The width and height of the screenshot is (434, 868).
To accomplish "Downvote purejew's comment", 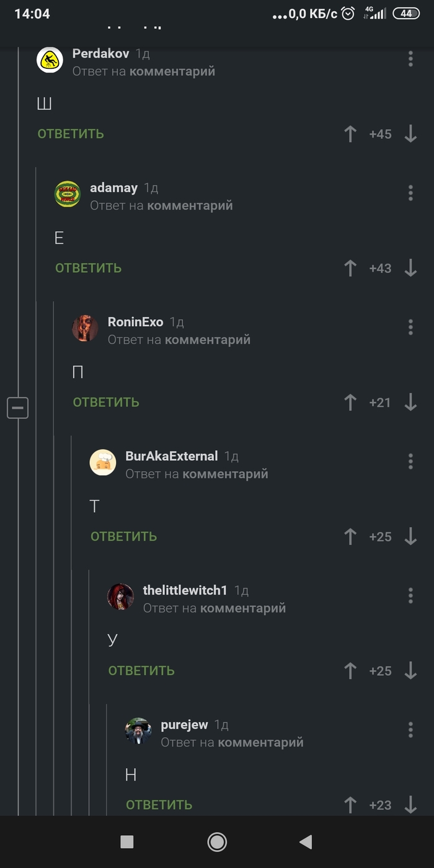I will click(x=410, y=805).
